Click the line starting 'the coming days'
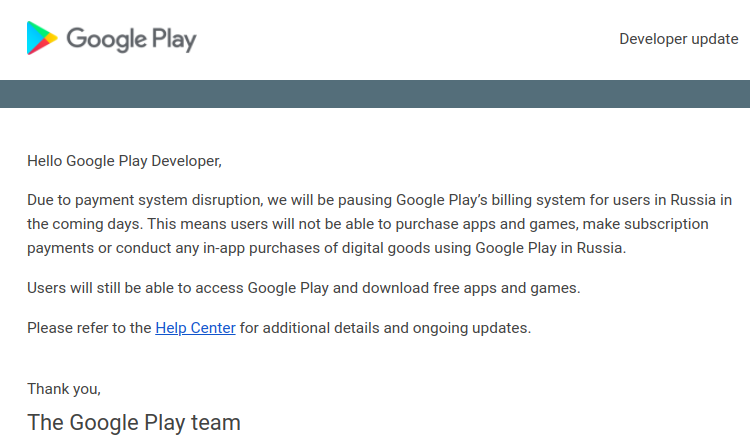This screenshot has height=447, width=750. (368, 224)
